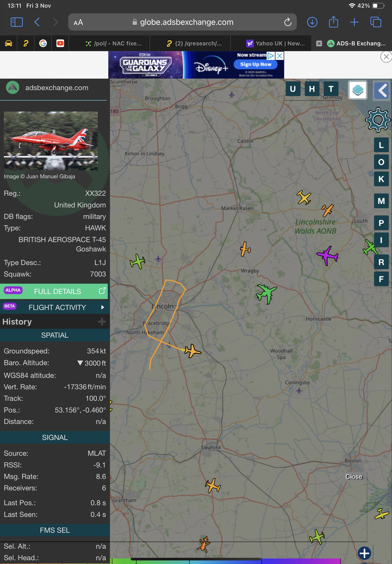Screen dimensions: 392x564
Task: Click the Close label on map
Action: [354, 476]
